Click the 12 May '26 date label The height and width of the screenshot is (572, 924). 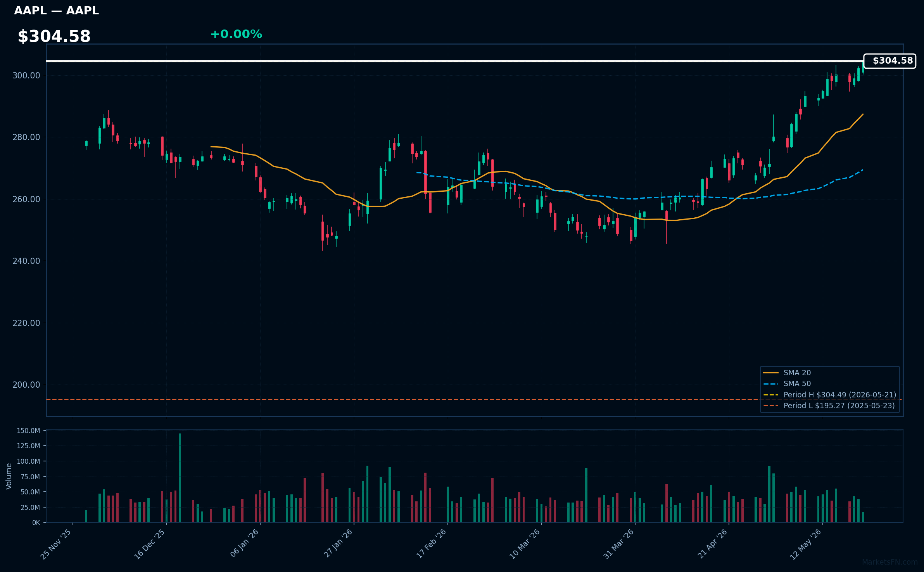(806, 544)
